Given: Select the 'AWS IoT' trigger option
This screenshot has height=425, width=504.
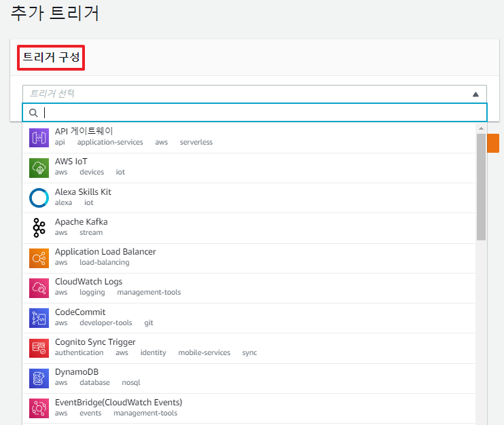Looking at the screenshot, I should (249, 168).
